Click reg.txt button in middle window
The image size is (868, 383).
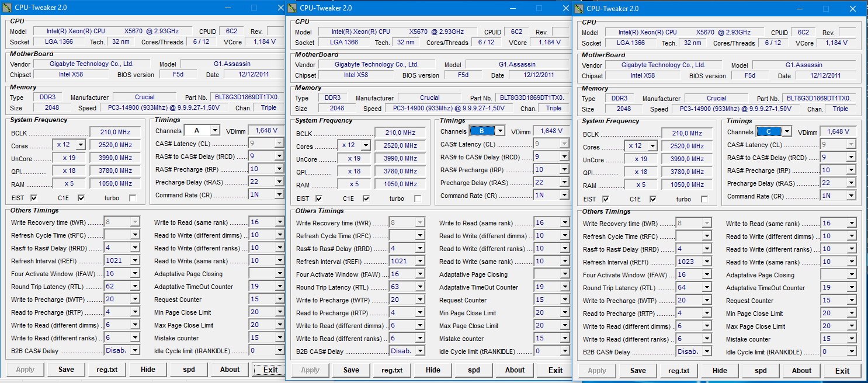pyautogui.click(x=392, y=370)
